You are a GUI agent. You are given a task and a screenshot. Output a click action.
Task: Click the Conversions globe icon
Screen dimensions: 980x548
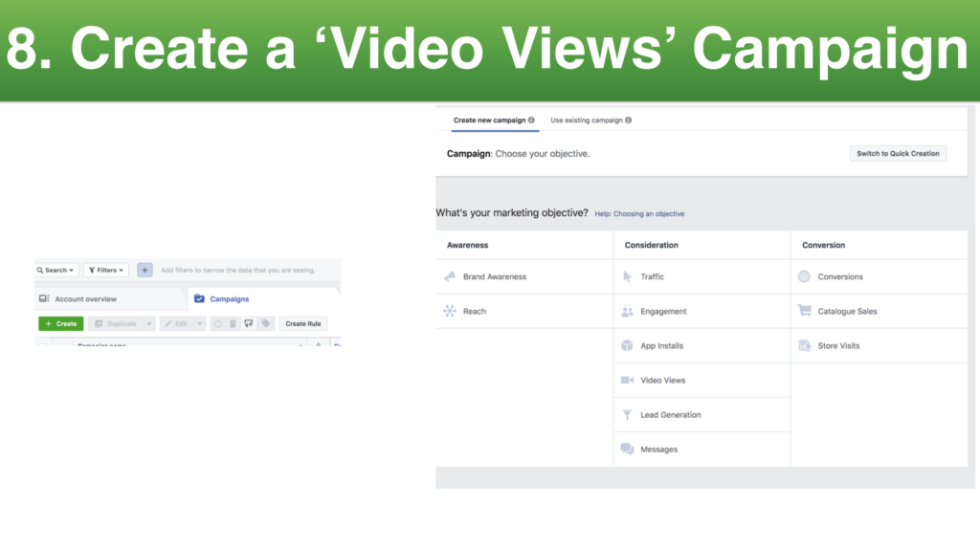click(x=804, y=276)
